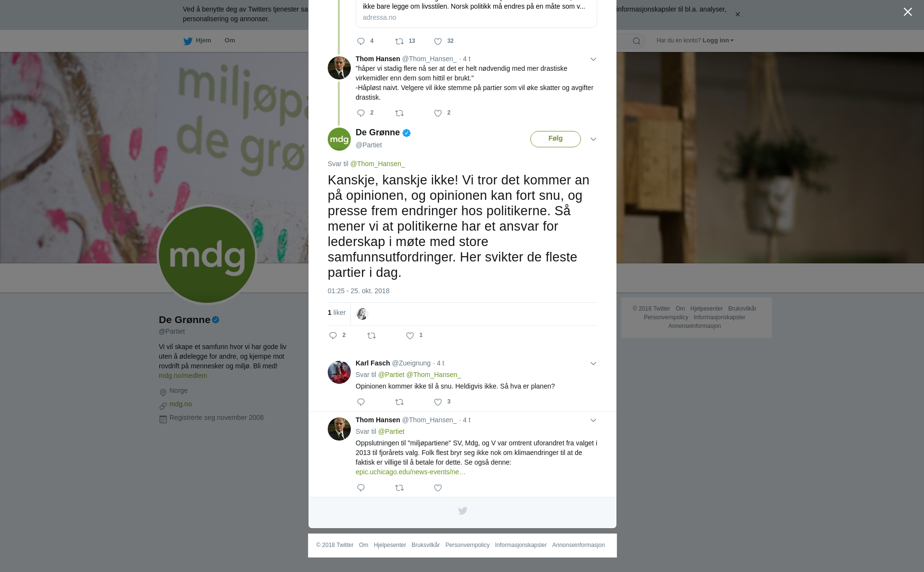Image resolution: width=924 pixels, height=572 pixels.
Task: Follow De Grønne with Følg button
Action: point(555,139)
